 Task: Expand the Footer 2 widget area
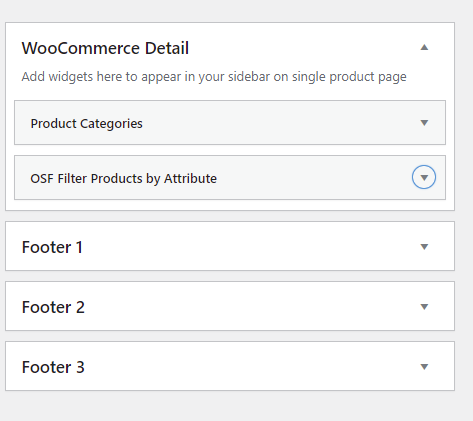tap(230, 306)
